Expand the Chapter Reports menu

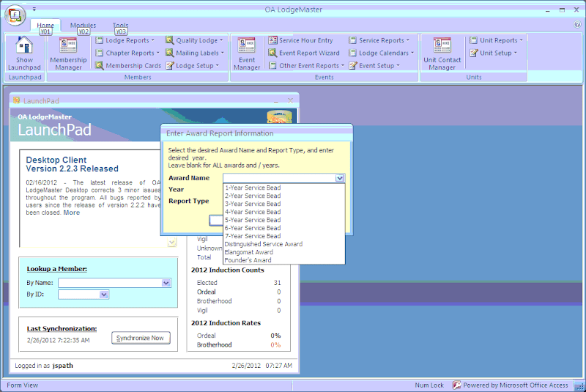(127, 53)
